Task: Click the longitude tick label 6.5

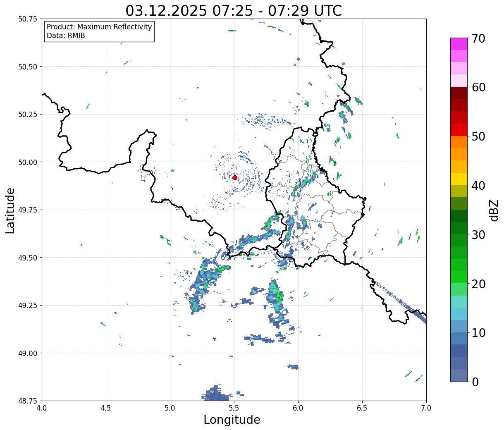Action: tap(362, 408)
